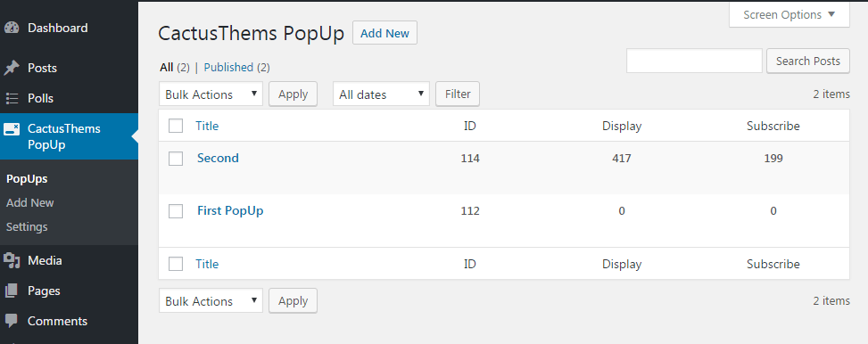This screenshot has height=344, width=868.
Task: Click the Media icon in sidebar
Action: (12, 260)
